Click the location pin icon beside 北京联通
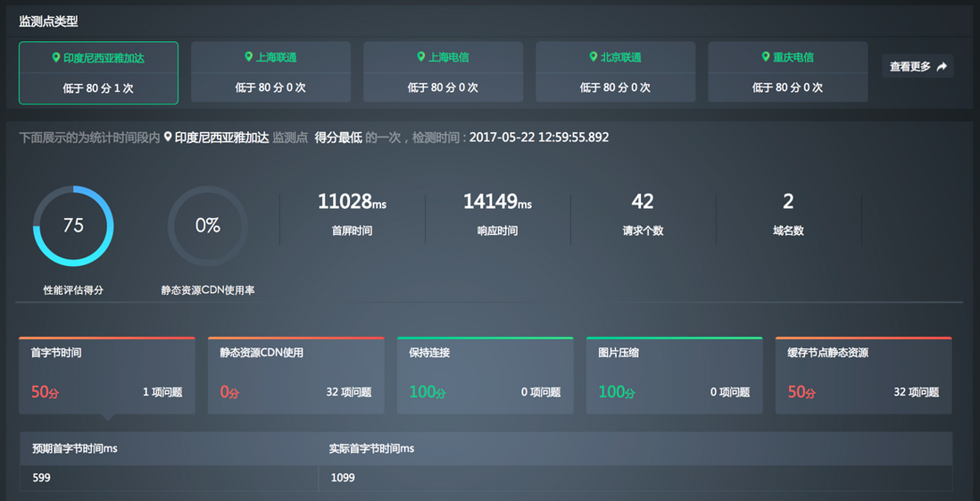The width and height of the screenshot is (980, 501). [x=594, y=57]
